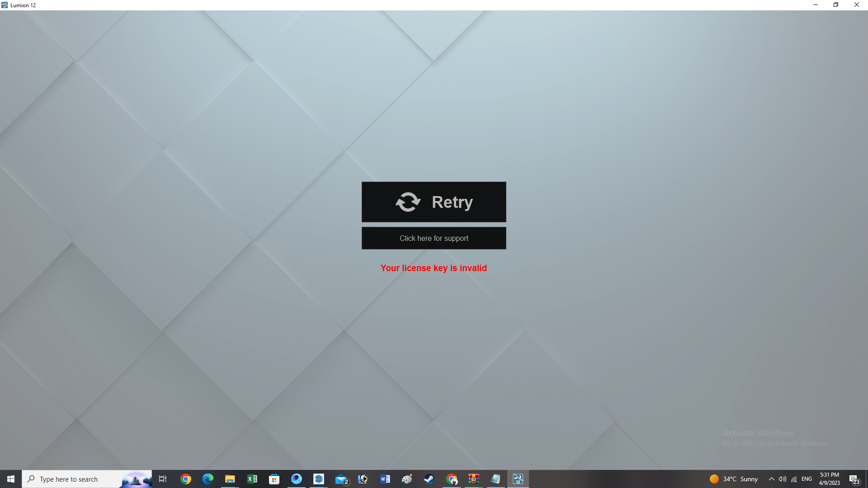The height and width of the screenshot is (488, 868).
Task: Click the Retry button
Action: click(434, 202)
